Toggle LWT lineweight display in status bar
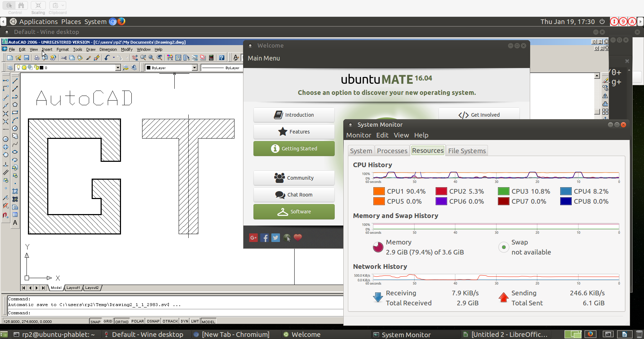Screen dimensions: 644x339 click(195, 321)
